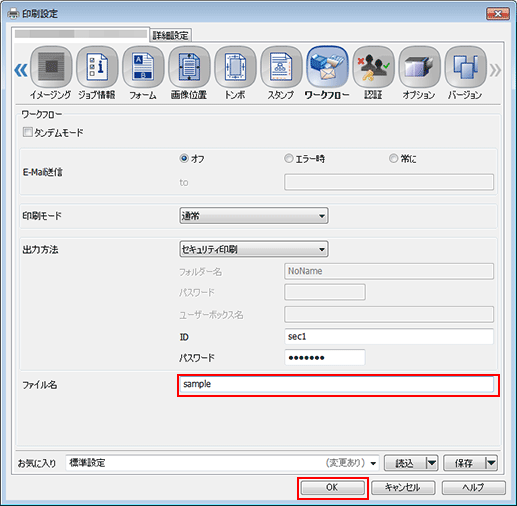
Task: Select the オプション options icon
Action: coord(419,67)
